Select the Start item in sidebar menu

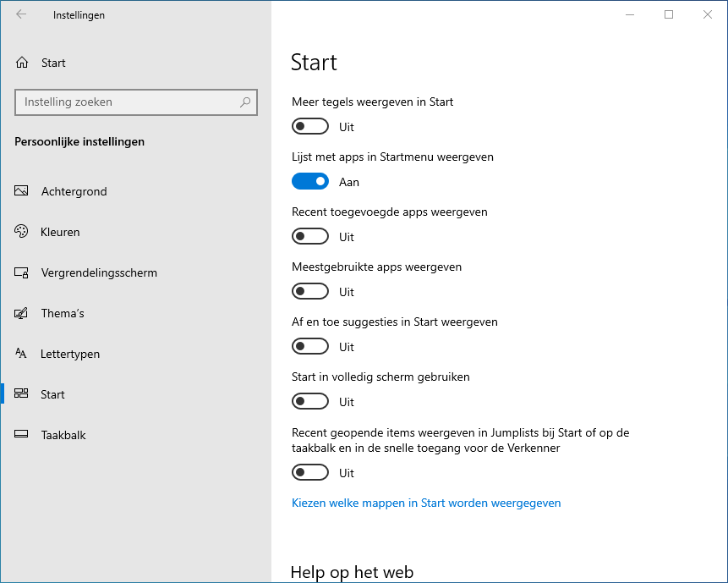coord(52,394)
